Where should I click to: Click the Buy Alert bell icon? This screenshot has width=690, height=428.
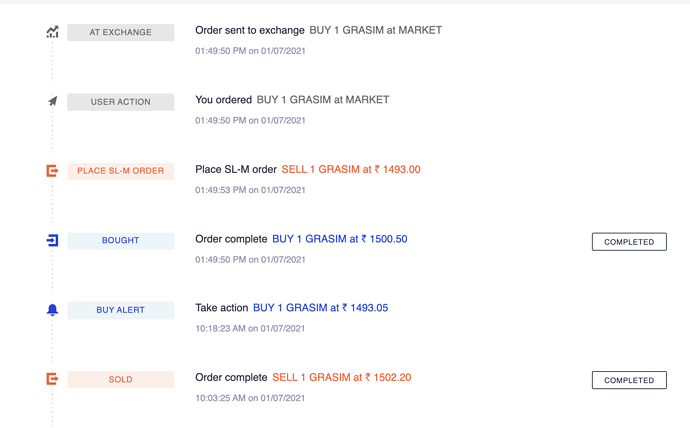coord(52,310)
